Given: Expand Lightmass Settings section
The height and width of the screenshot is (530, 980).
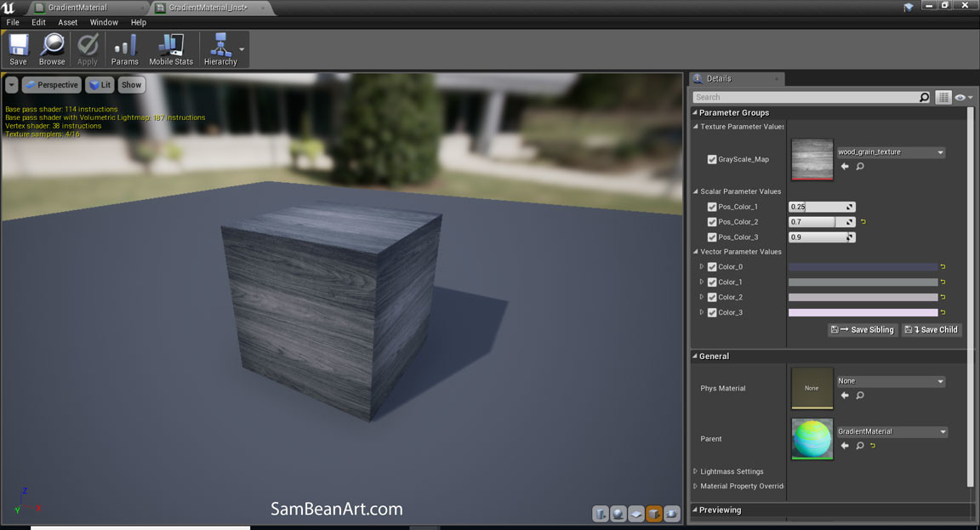Looking at the screenshot, I should [695, 471].
